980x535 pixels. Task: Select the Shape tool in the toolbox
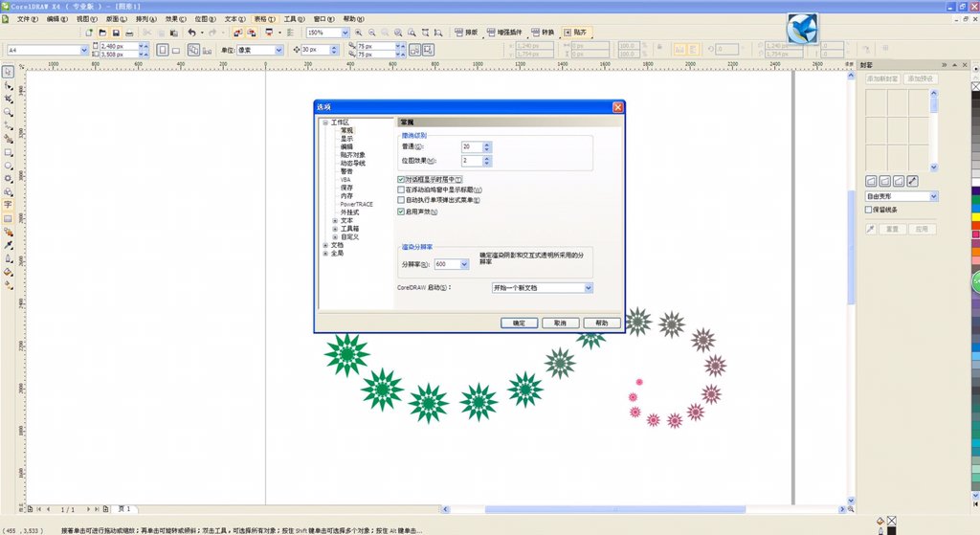[8, 85]
